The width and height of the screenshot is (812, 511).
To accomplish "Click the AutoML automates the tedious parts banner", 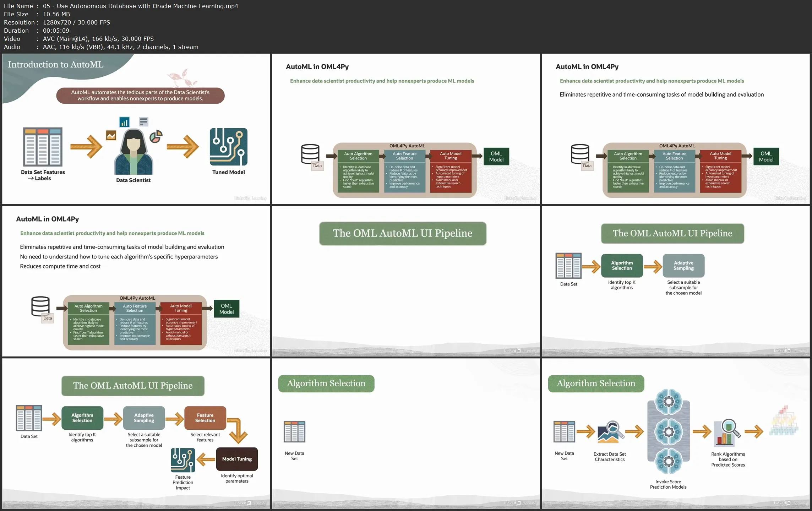I will (140, 96).
